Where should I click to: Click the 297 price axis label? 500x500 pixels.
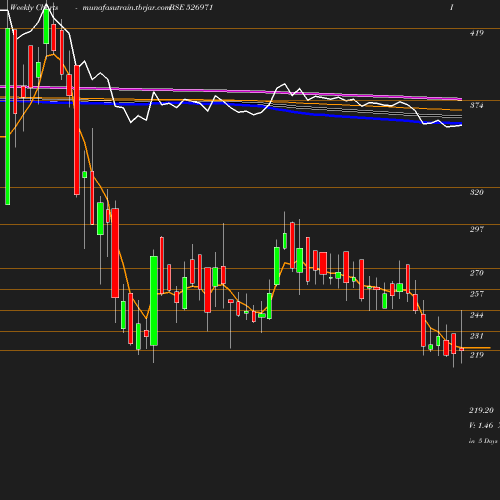pos(476,229)
